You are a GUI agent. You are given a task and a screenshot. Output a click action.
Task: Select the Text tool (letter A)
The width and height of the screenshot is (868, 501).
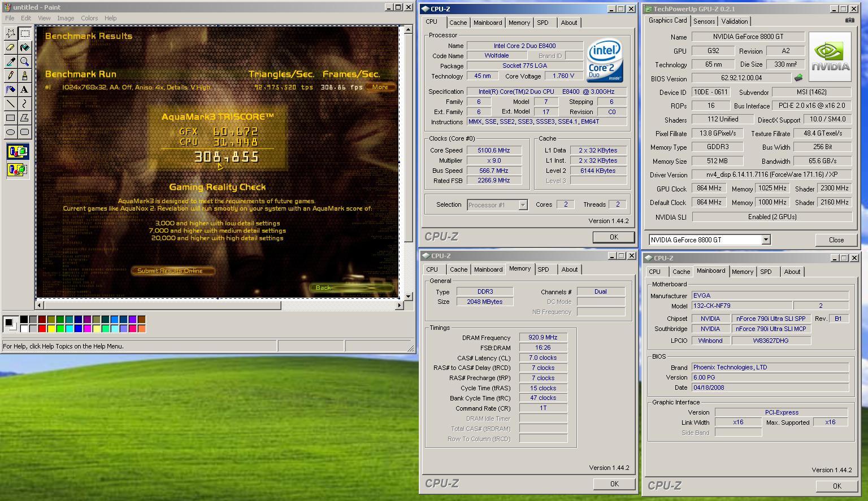tap(24, 90)
